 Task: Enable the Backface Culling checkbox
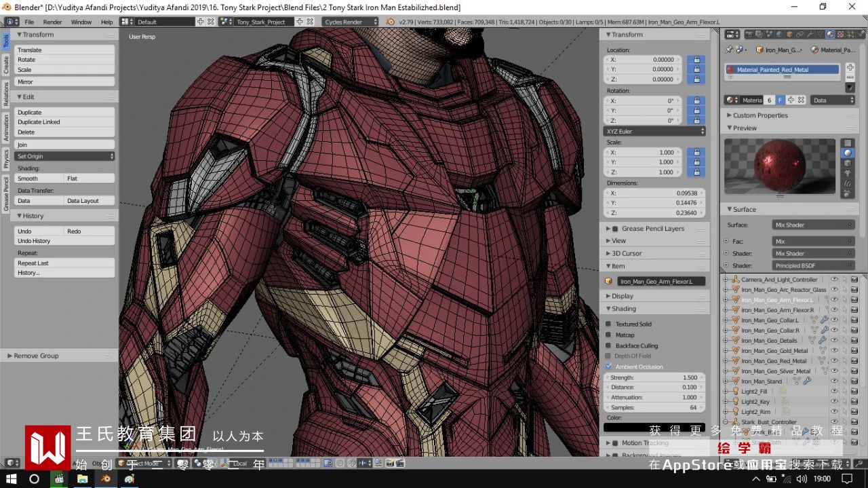[x=608, y=345]
